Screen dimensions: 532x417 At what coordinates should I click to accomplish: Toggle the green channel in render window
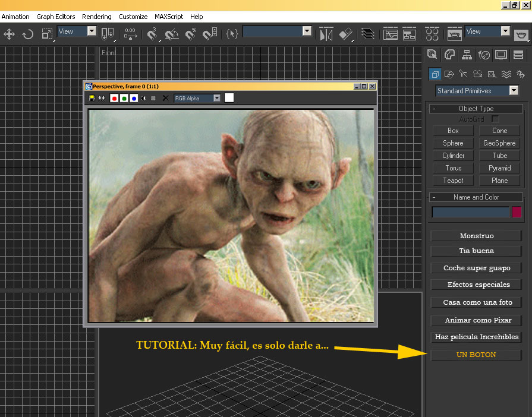(124, 98)
